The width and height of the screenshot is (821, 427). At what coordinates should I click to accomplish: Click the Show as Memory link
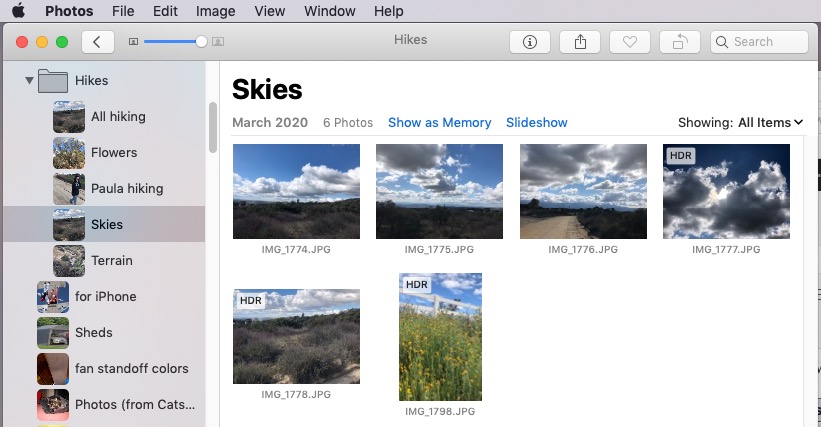click(x=439, y=122)
